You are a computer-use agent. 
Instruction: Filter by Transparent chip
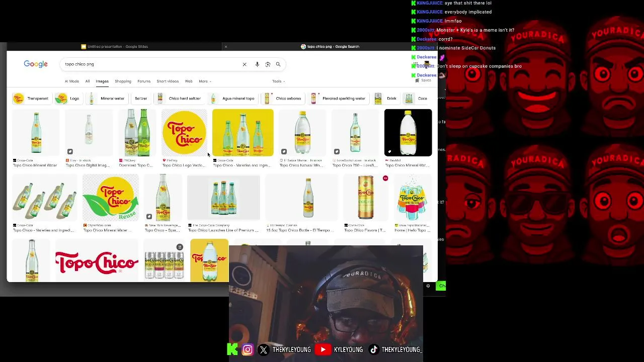[31, 99]
